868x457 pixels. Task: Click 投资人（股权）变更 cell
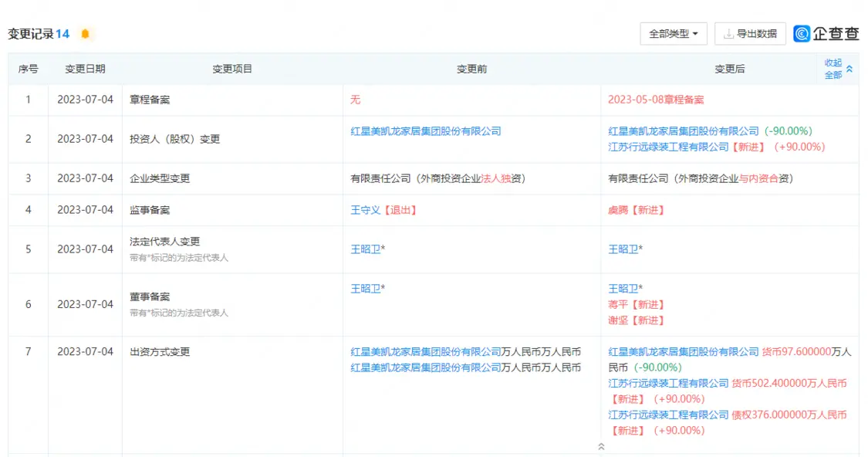click(x=175, y=139)
